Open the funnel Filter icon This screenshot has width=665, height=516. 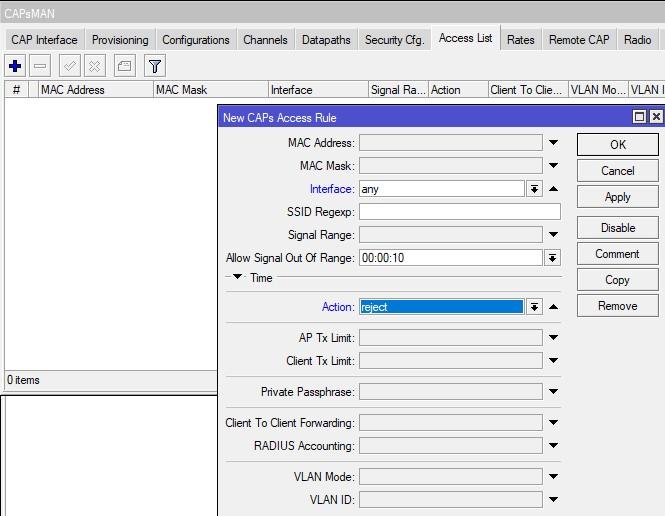pos(155,66)
